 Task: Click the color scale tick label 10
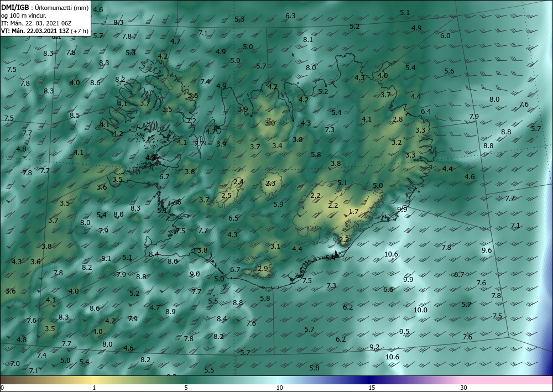coord(280,388)
